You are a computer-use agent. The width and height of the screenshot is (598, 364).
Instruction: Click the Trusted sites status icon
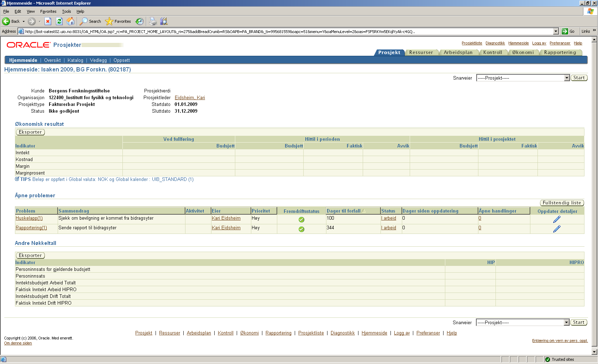[x=548, y=359]
